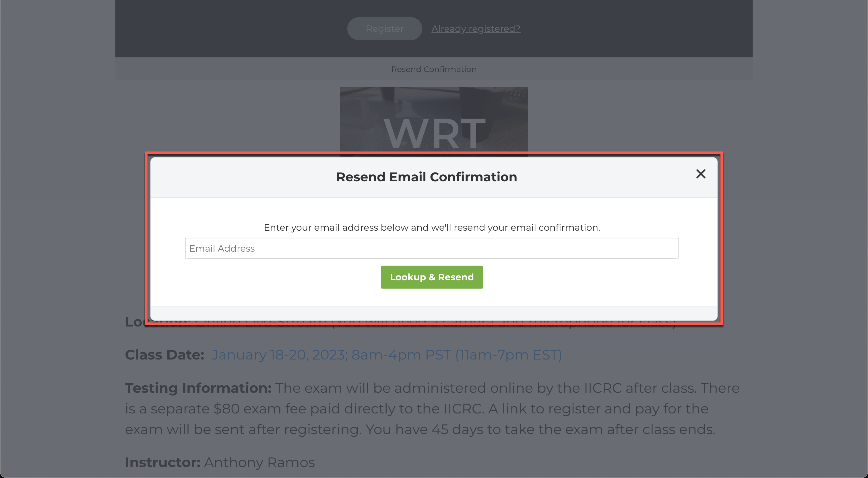This screenshot has width=868, height=478.
Task: Click the Email Address input field
Action: tap(431, 248)
